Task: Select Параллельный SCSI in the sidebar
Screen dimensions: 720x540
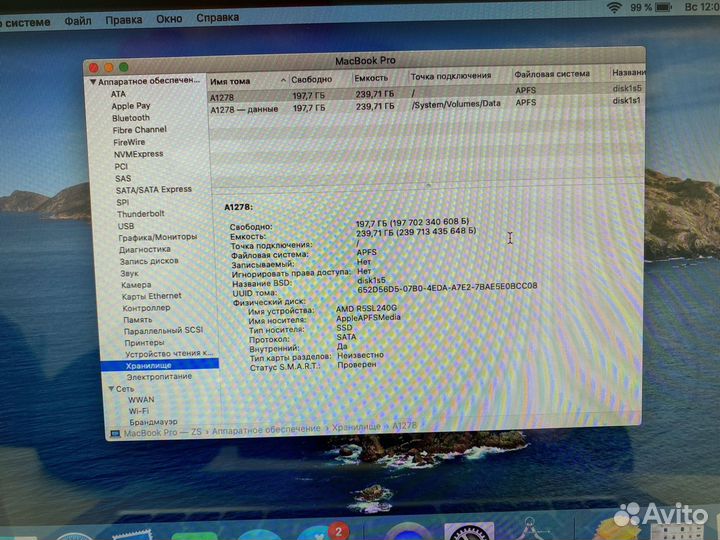Action: [163, 331]
